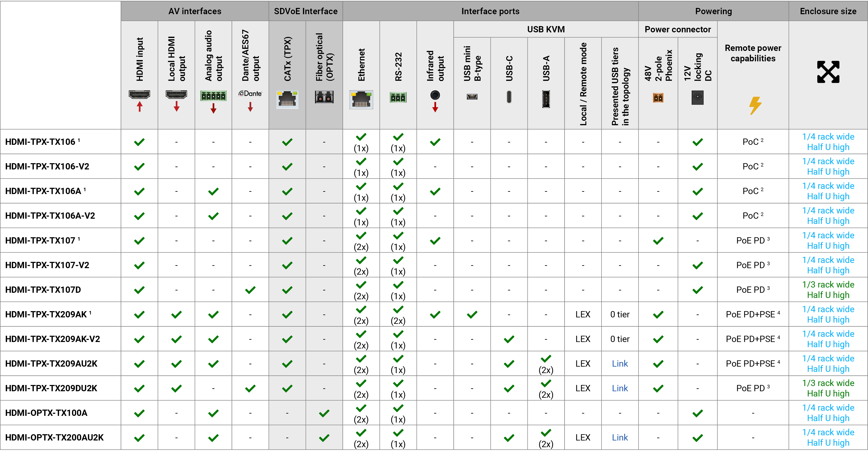Click the Link for HDMI-TPX-TX209AU2K USB tiers
The height and width of the screenshot is (453, 868).
click(x=620, y=364)
